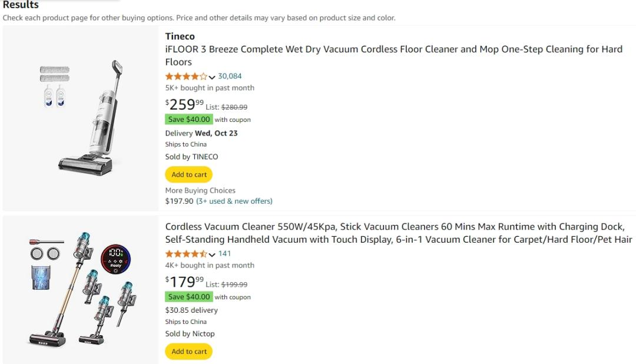Expand the cordless vacuum rating breakdown chevron
Viewport: 636px width, 364px height.
tap(212, 254)
